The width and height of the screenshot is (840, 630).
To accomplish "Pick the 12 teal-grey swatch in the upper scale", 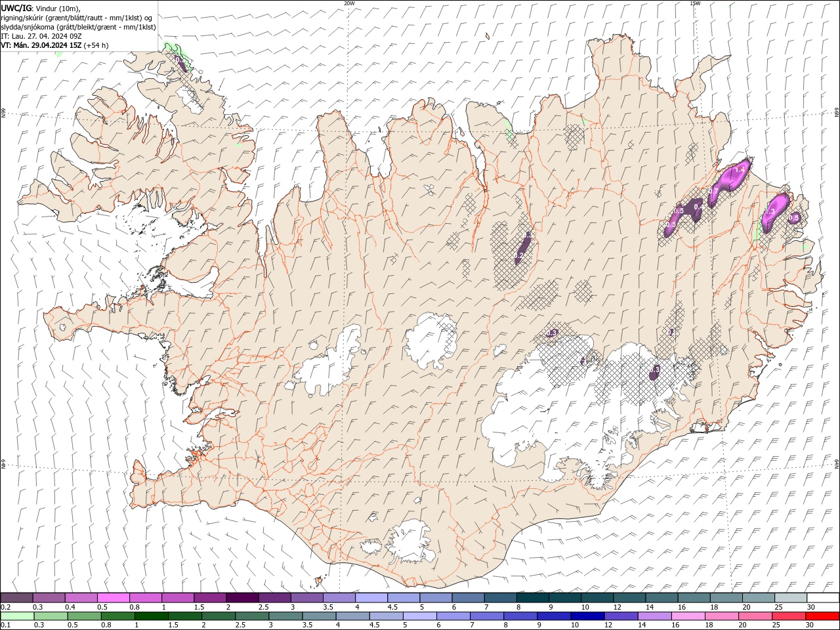I will pos(629,597).
